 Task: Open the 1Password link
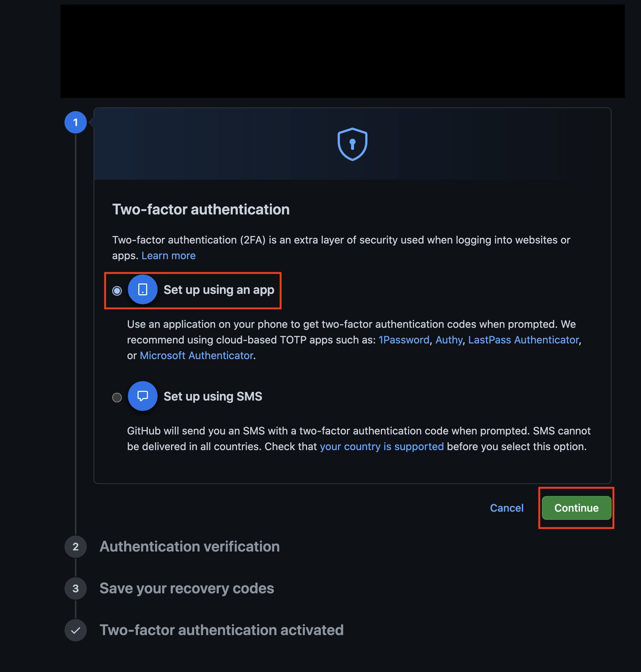point(404,340)
